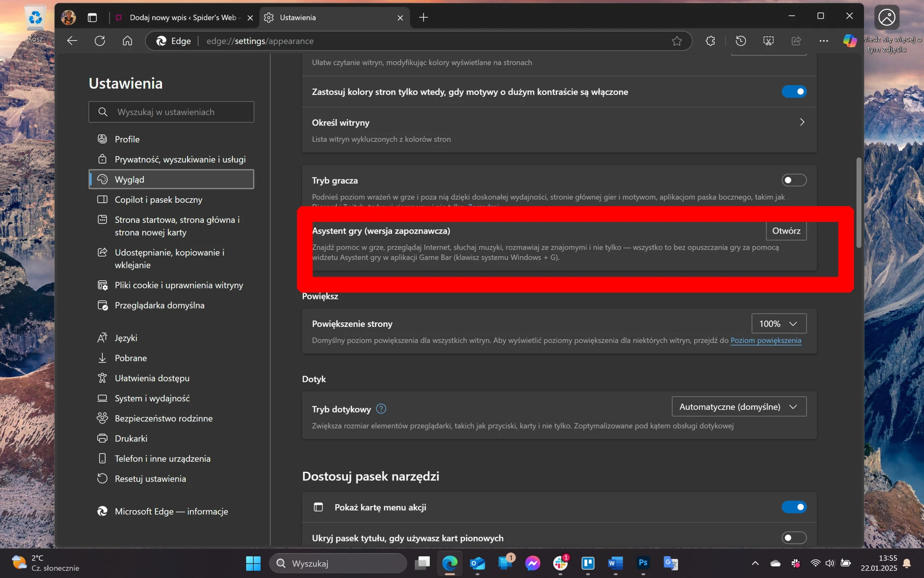Open the Powiększenie strony 100% dropdown

pyautogui.click(x=779, y=324)
